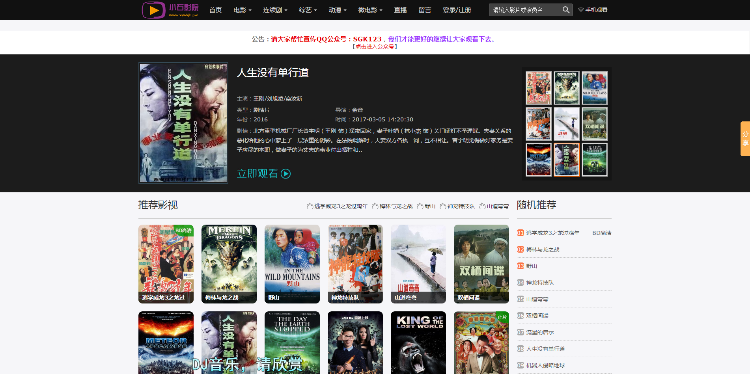Open the last nav item after 留言
Screen dimensions: 750x374
pos(456,10)
